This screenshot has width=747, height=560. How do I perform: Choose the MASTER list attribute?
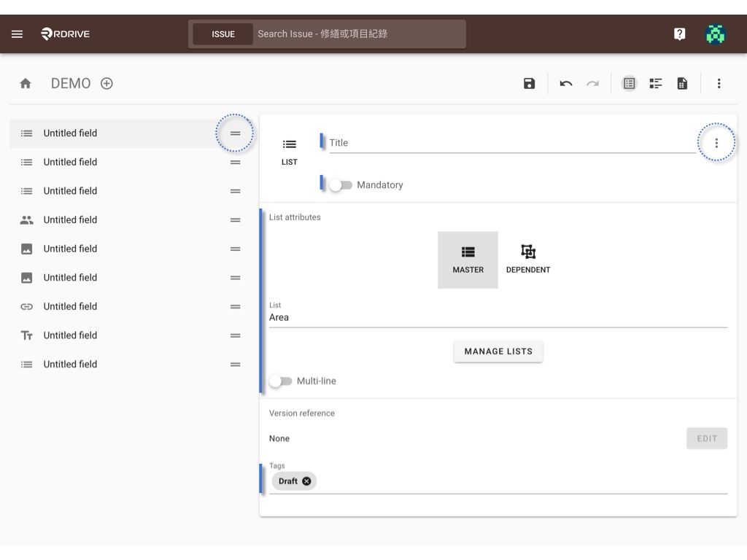(x=468, y=260)
